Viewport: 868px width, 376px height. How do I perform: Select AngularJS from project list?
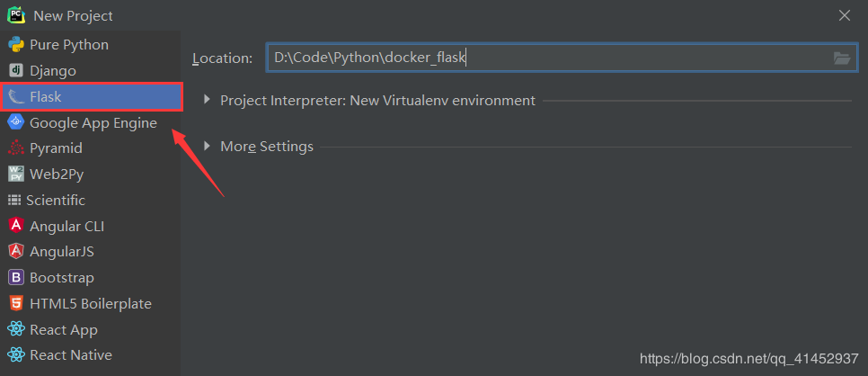pos(61,252)
